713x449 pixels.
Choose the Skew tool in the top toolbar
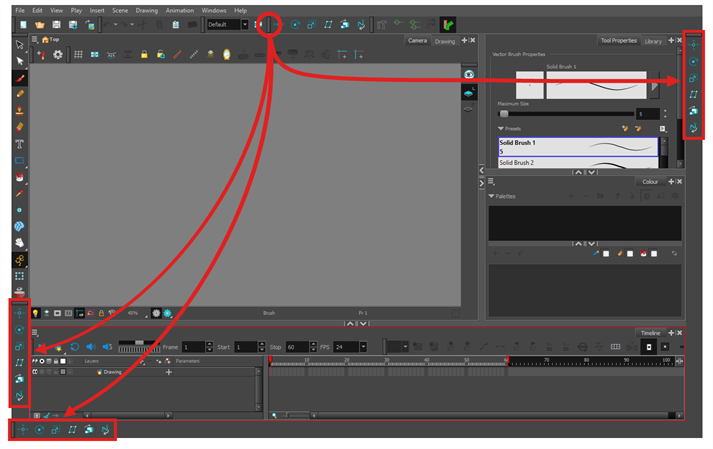pos(328,24)
